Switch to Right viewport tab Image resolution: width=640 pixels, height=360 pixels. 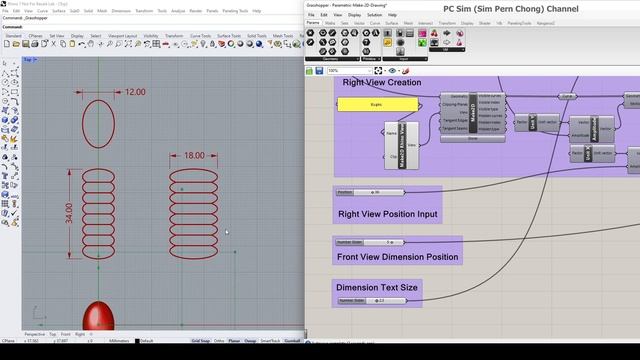pyautogui.click(x=80, y=334)
